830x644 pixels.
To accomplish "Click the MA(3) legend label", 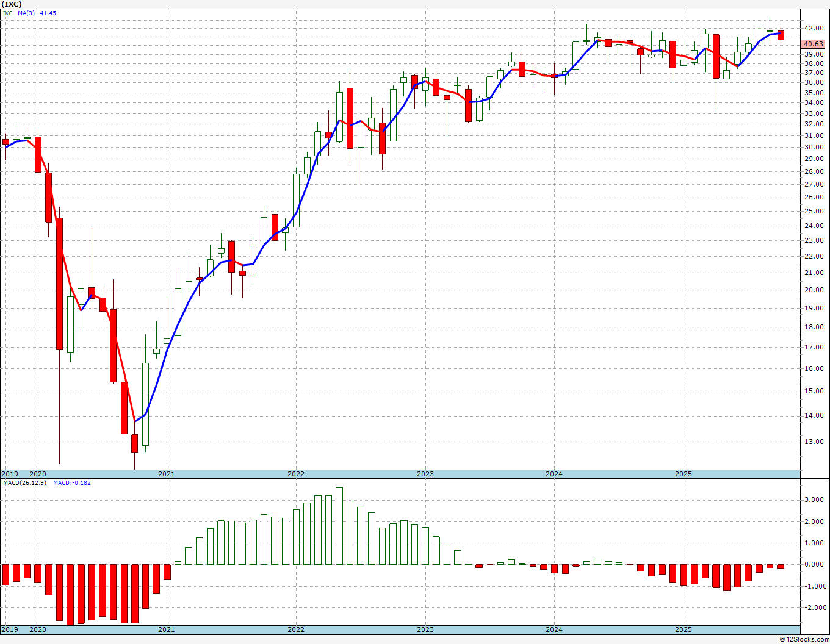I will click(26, 13).
